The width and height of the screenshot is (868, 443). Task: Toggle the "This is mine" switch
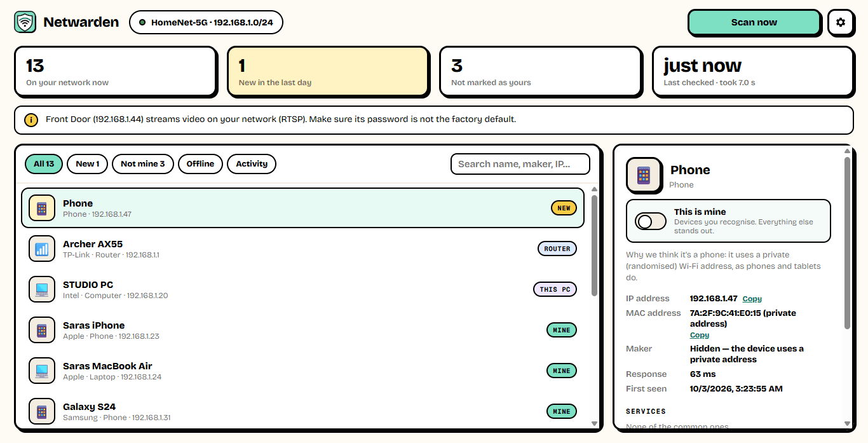(x=651, y=221)
